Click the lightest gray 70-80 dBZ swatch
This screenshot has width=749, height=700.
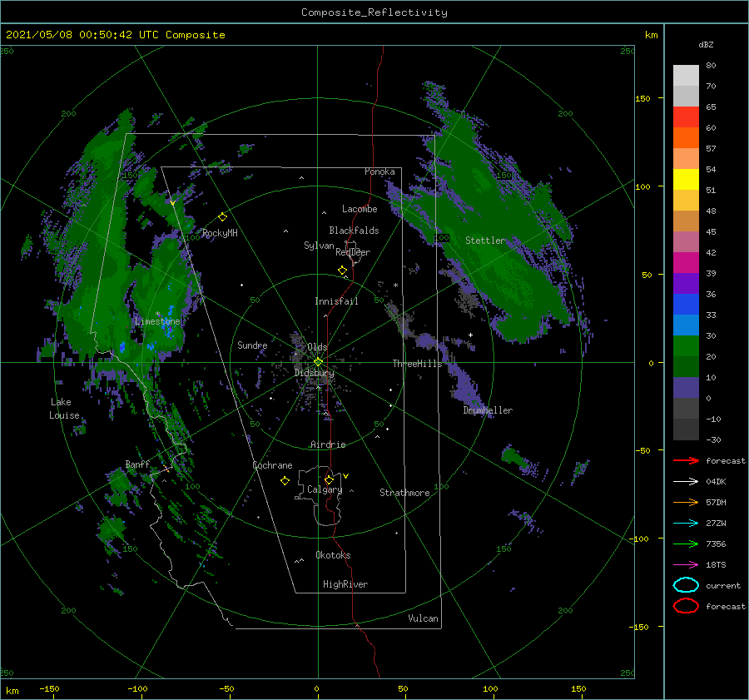click(x=686, y=76)
